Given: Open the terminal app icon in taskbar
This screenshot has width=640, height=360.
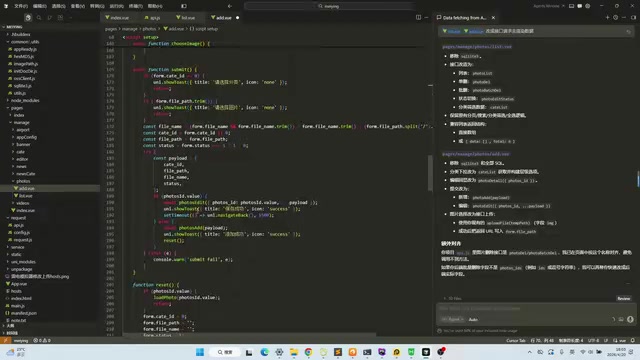Looking at the screenshot, I should 367,352.
